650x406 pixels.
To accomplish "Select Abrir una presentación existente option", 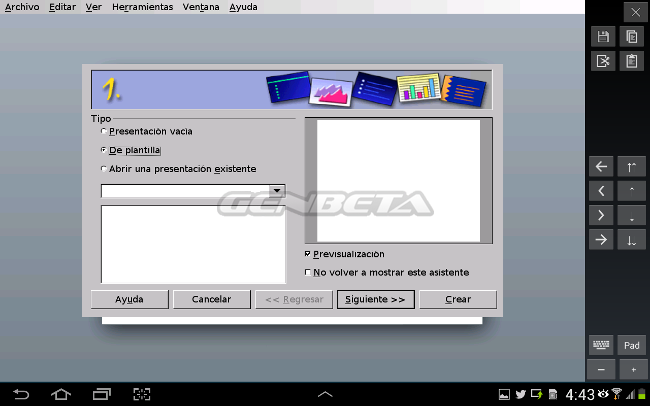I will [104, 169].
